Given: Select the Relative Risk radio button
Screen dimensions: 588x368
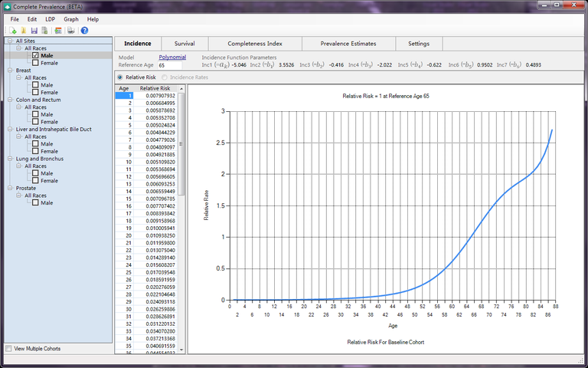Looking at the screenshot, I should click(119, 77).
